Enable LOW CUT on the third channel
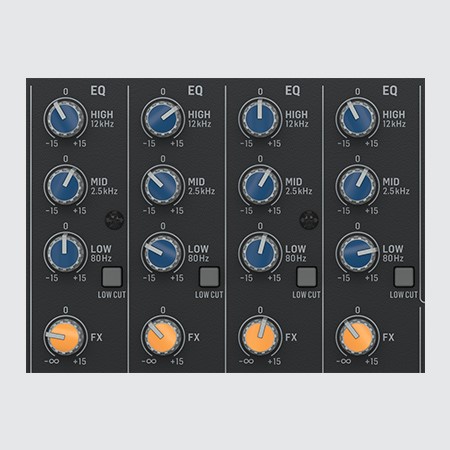The width and height of the screenshot is (450, 450). [307, 277]
